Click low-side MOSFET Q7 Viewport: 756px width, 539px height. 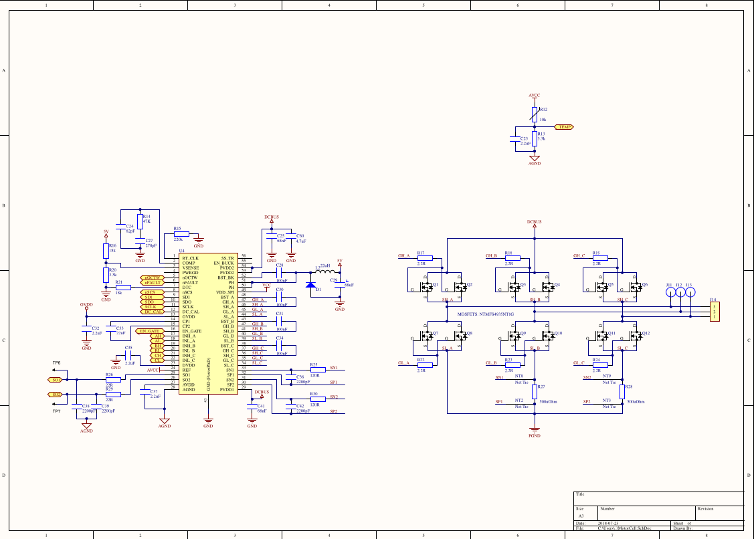pos(427,335)
